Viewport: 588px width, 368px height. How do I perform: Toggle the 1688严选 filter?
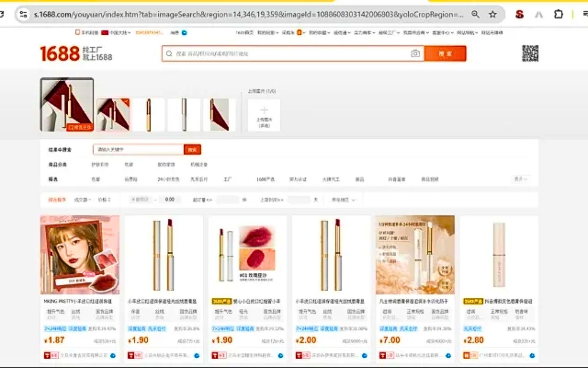(265, 179)
